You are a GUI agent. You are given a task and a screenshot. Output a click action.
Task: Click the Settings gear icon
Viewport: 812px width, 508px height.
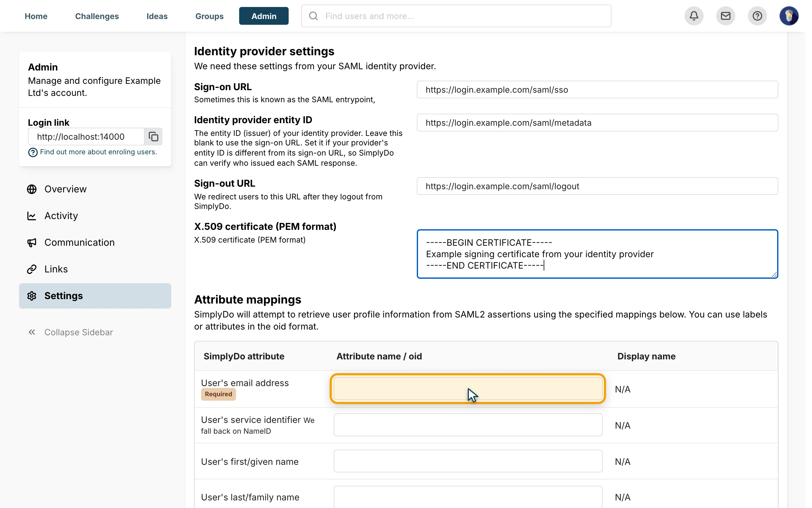click(x=32, y=296)
